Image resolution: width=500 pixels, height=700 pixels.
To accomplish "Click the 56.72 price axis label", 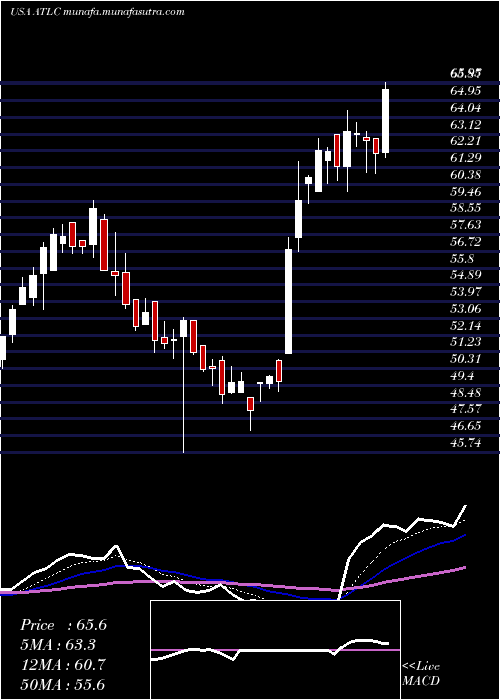I will click(x=465, y=242).
